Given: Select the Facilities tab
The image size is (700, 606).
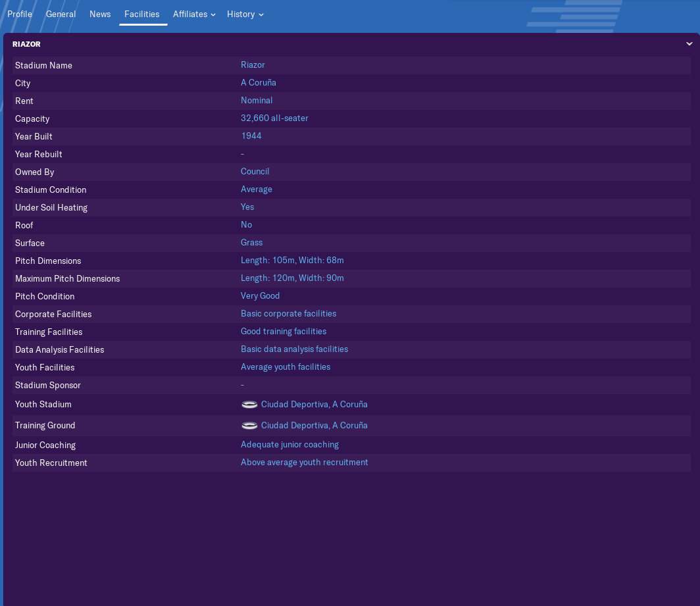Looking at the screenshot, I should [142, 14].
